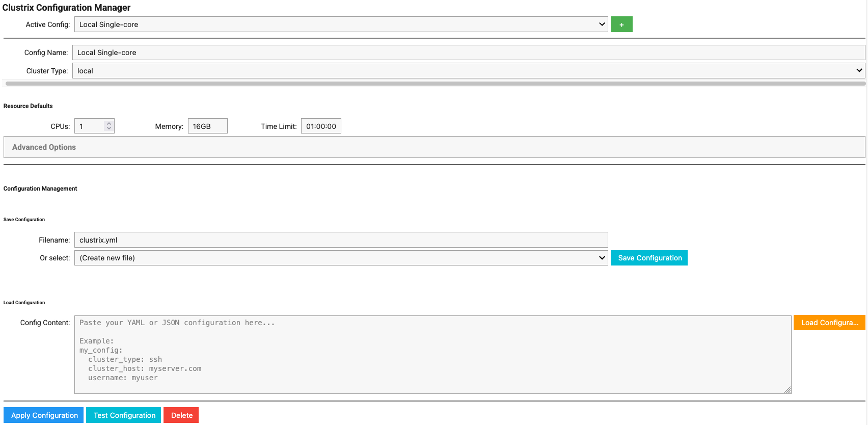The width and height of the screenshot is (868, 425).
Task: Focus the Filename input box
Action: (341, 240)
